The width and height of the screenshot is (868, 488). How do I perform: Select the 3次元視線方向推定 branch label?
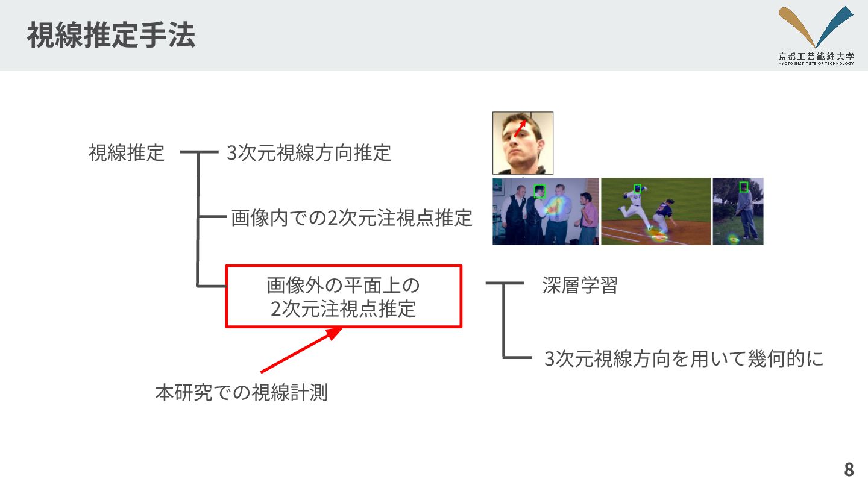point(309,153)
